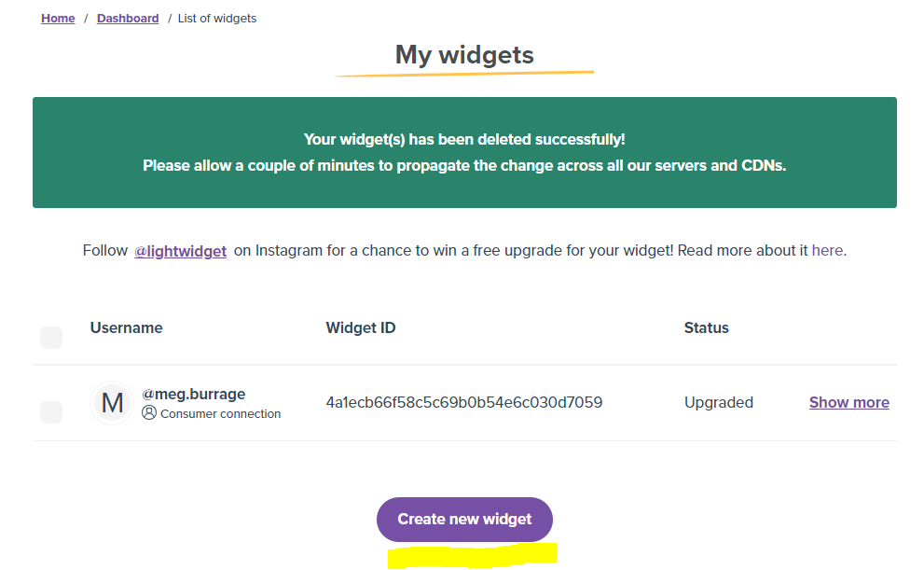Click the Consumer connection person icon
The image size is (924, 570).
(149, 413)
